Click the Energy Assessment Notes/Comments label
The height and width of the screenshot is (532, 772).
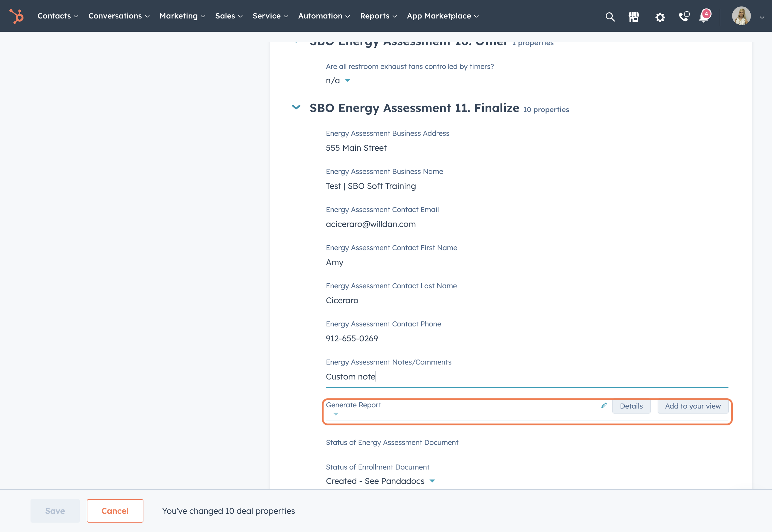click(x=388, y=362)
